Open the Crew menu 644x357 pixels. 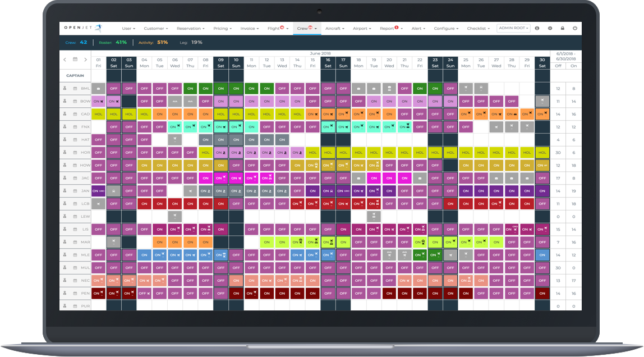tap(306, 28)
